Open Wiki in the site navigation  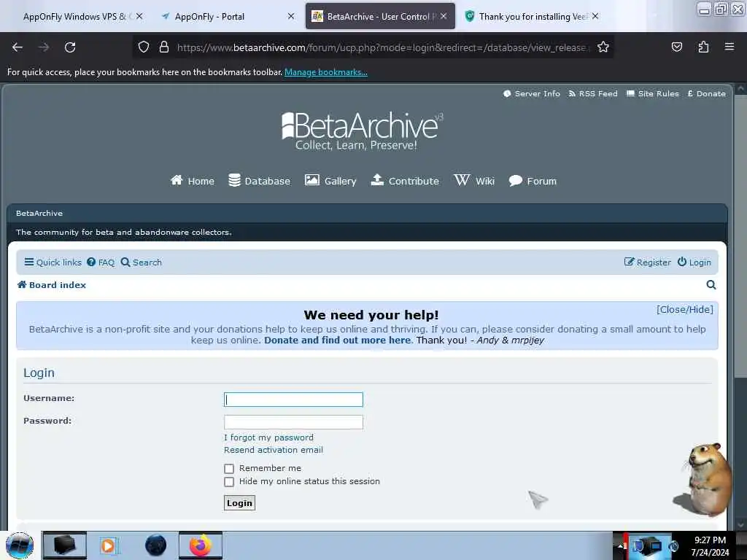474,181
